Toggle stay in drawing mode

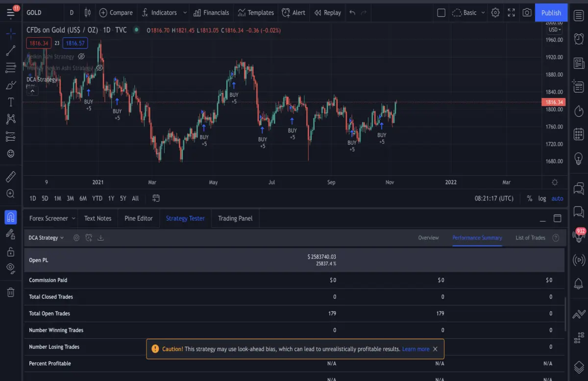tap(11, 234)
